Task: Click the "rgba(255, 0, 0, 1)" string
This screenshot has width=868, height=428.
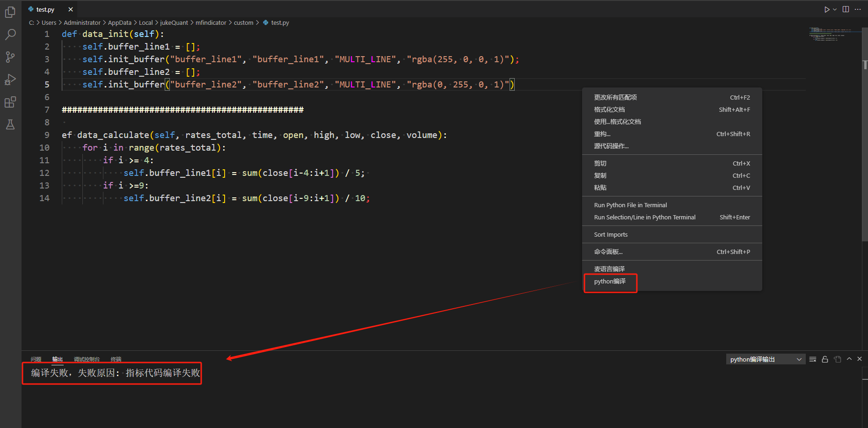Action: [457, 59]
